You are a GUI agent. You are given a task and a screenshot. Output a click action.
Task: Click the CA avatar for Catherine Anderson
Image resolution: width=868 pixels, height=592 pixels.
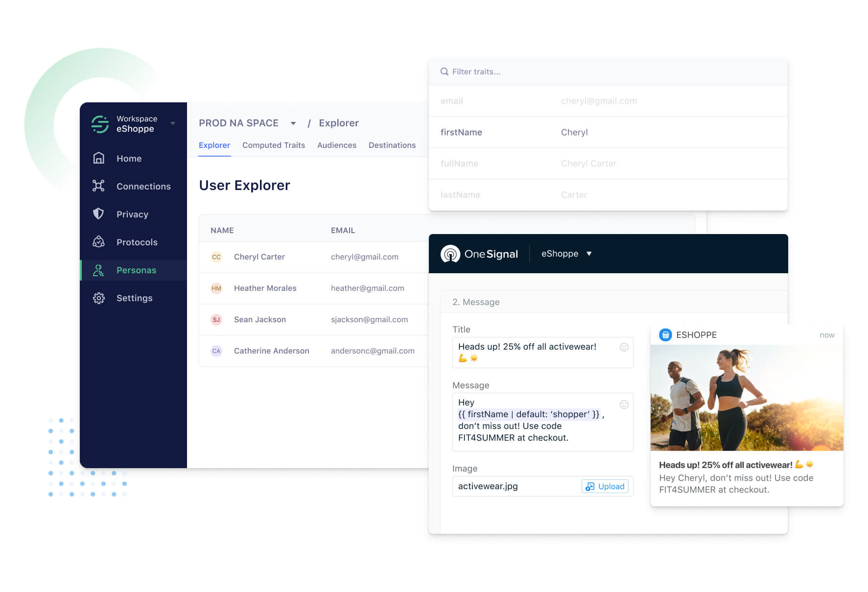(216, 351)
